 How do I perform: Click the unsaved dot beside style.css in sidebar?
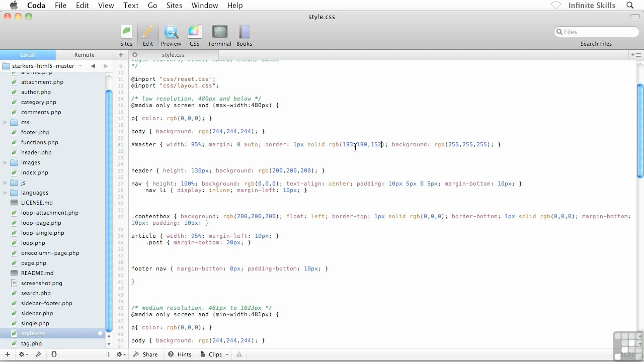click(x=100, y=333)
